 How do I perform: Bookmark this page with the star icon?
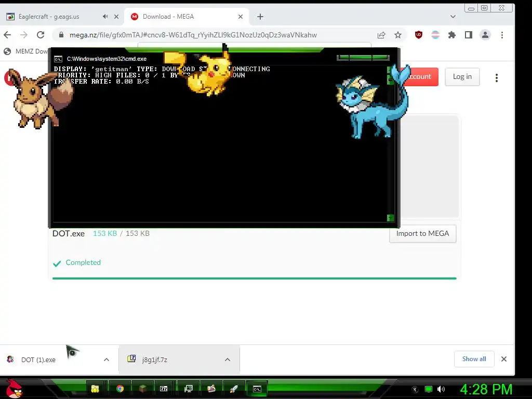[x=397, y=35]
